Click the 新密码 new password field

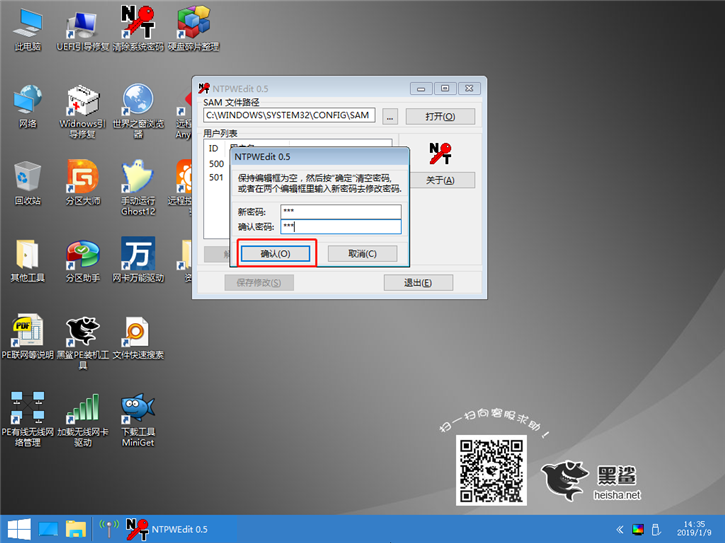click(x=340, y=211)
